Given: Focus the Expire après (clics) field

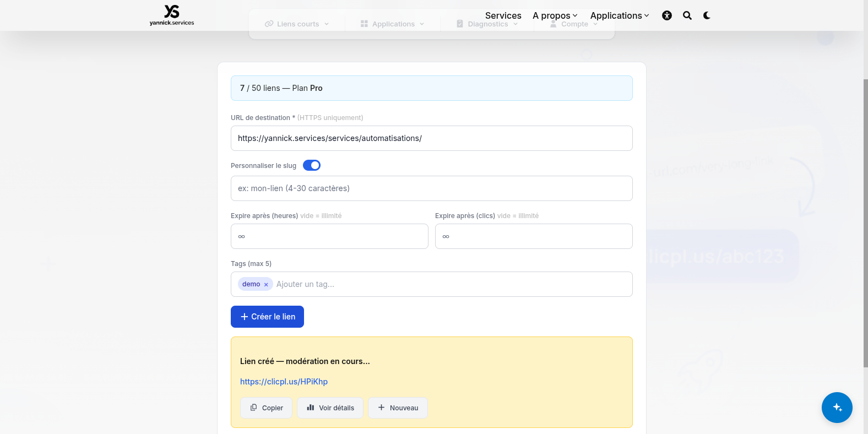Looking at the screenshot, I should point(534,236).
